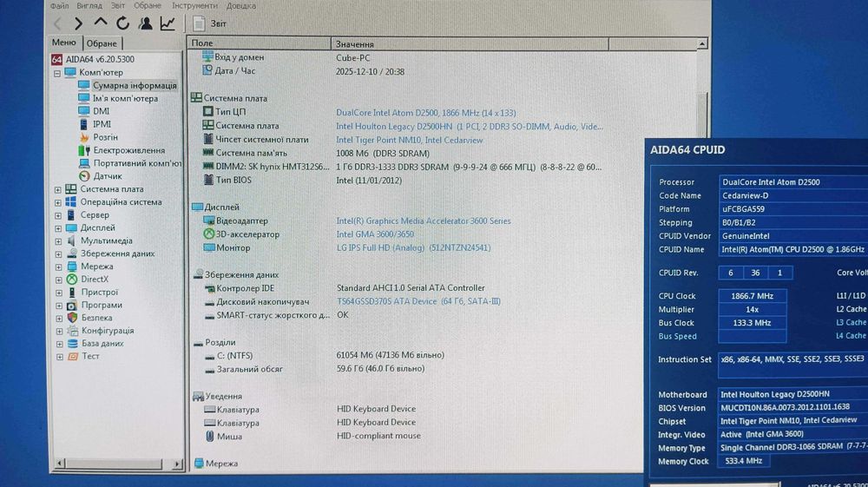868x487 pixels.
Task: Select the DMI tree item
Action: pyautogui.click(x=101, y=111)
